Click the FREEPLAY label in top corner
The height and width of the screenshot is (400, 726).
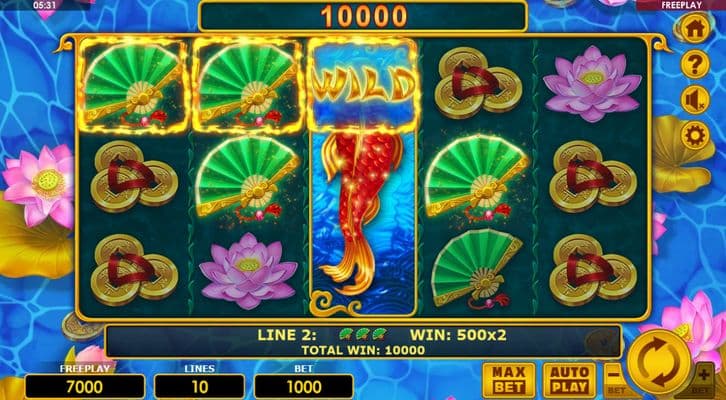pos(681,5)
